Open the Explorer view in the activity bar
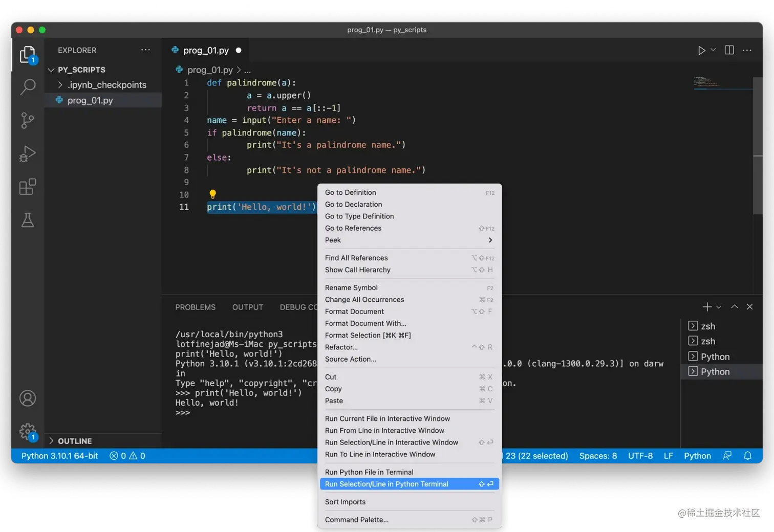 (x=28, y=55)
